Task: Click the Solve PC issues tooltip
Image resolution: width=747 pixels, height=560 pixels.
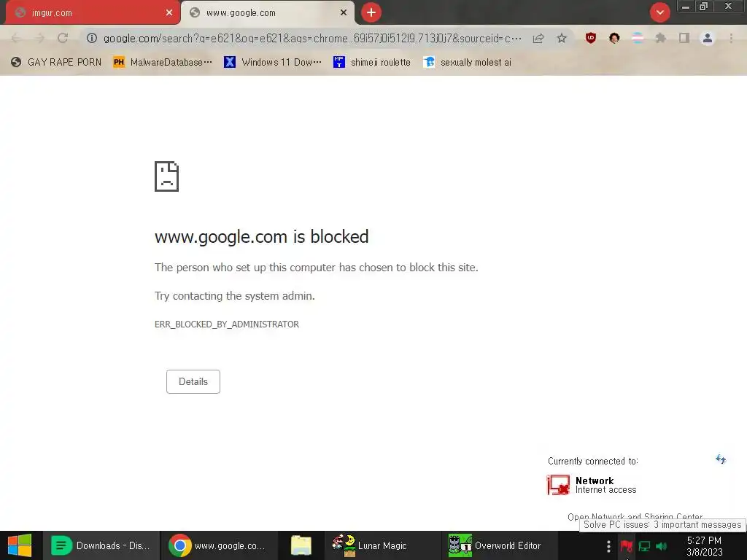Action: pyautogui.click(x=662, y=525)
